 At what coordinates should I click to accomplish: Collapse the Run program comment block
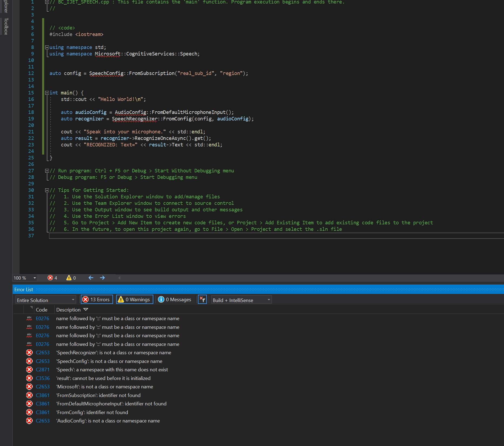coord(47,171)
